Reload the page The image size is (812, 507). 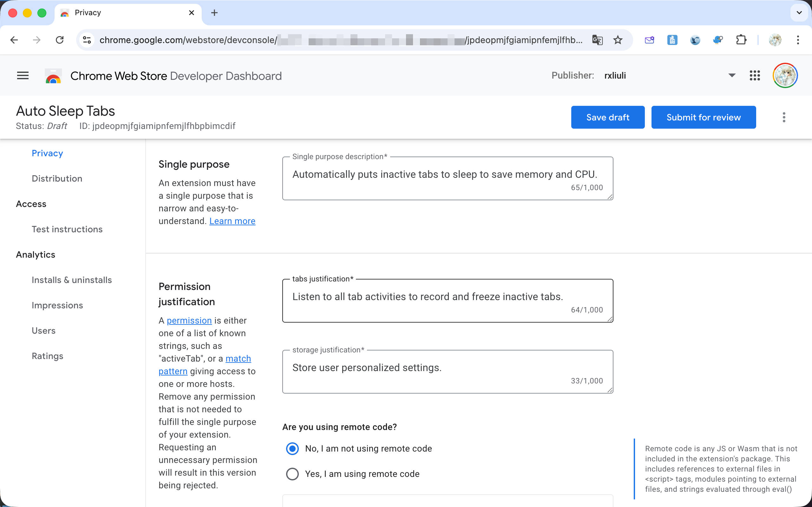[x=60, y=40]
